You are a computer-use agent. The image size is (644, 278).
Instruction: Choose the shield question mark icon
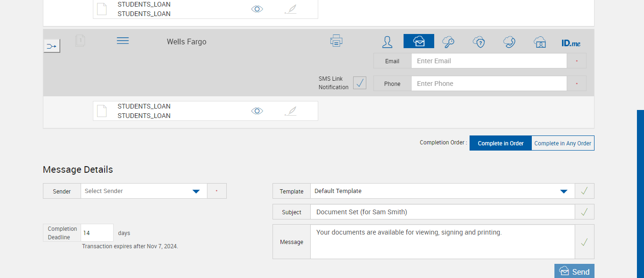coord(479,42)
